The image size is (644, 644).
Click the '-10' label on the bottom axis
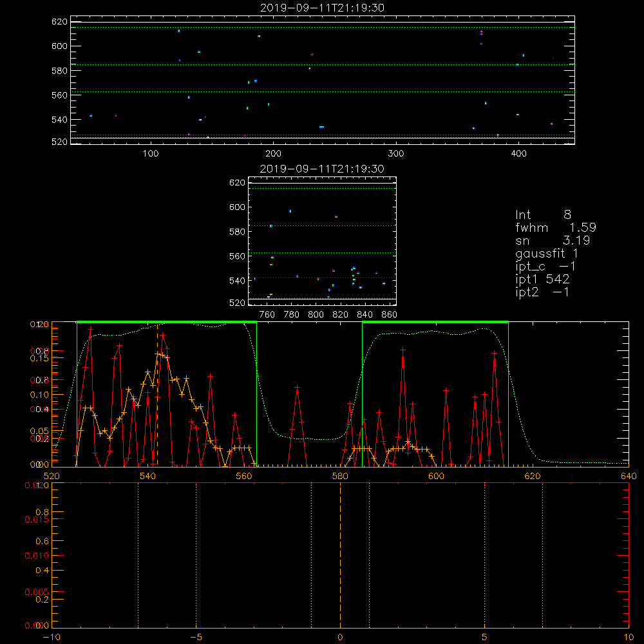pos(52,637)
